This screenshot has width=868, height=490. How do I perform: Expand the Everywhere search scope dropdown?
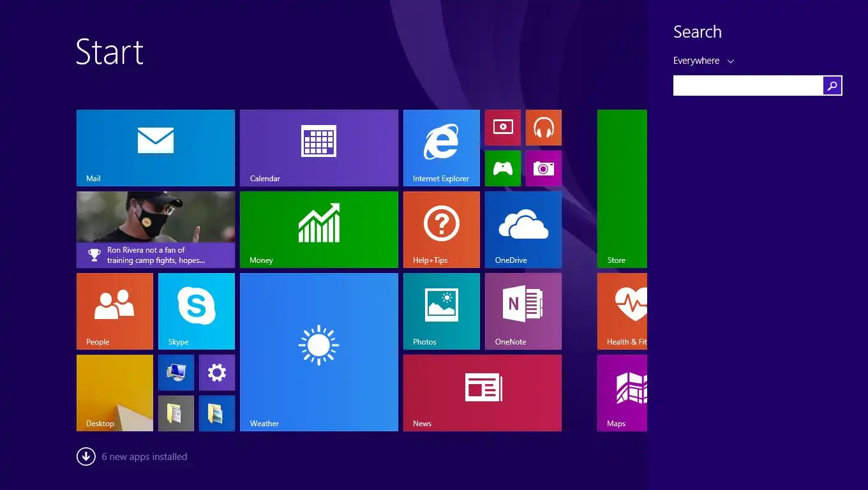(704, 61)
